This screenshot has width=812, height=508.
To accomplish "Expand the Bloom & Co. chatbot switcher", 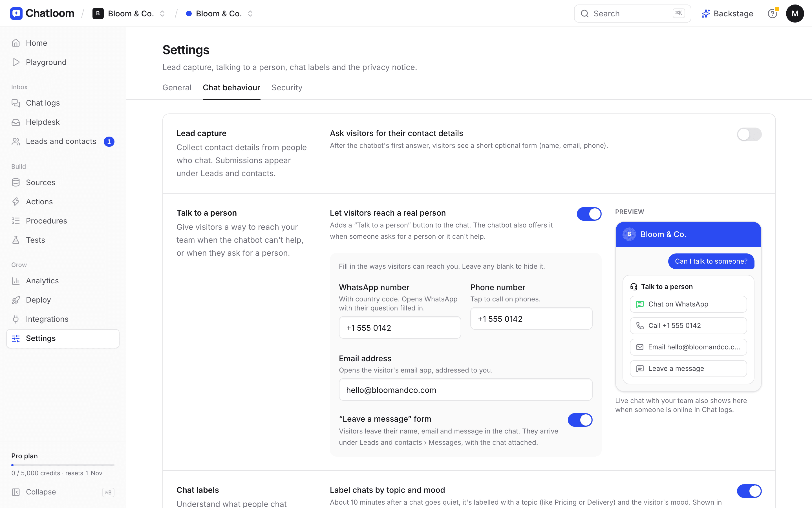I will [x=250, y=14].
